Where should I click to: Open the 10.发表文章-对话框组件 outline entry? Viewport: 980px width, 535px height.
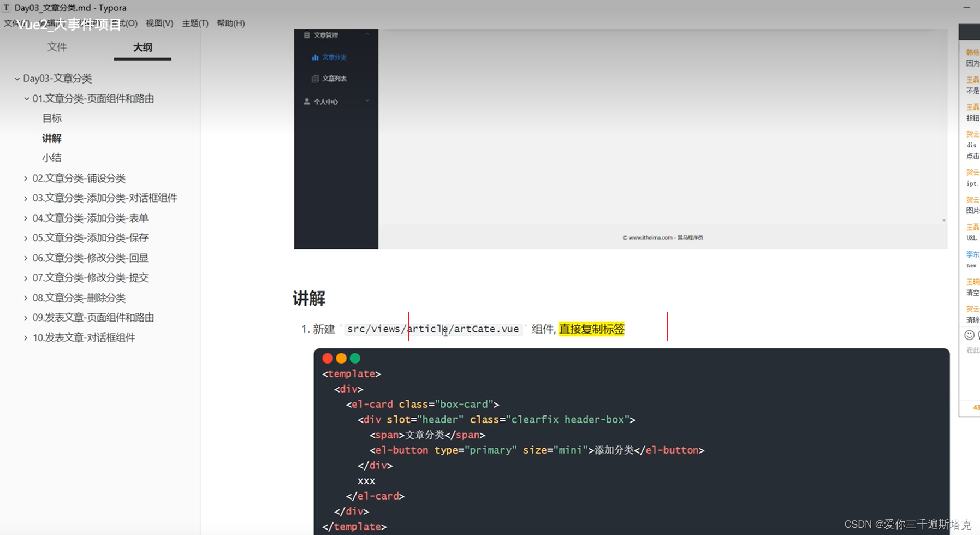(x=84, y=337)
